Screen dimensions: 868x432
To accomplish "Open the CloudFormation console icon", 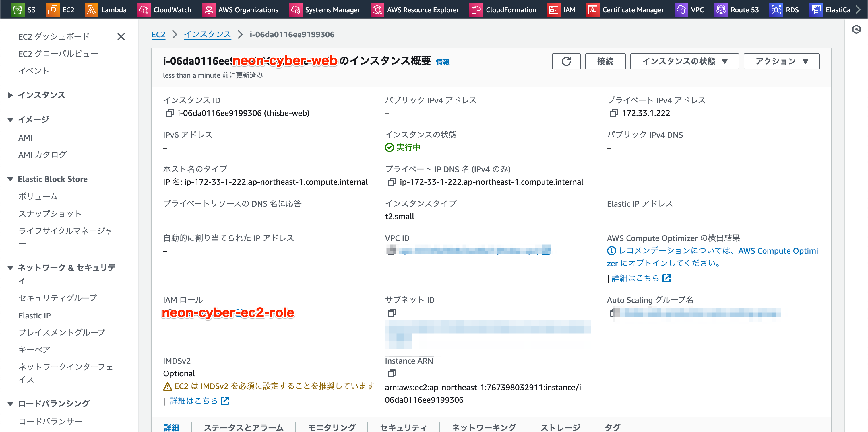I will click(476, 9).
